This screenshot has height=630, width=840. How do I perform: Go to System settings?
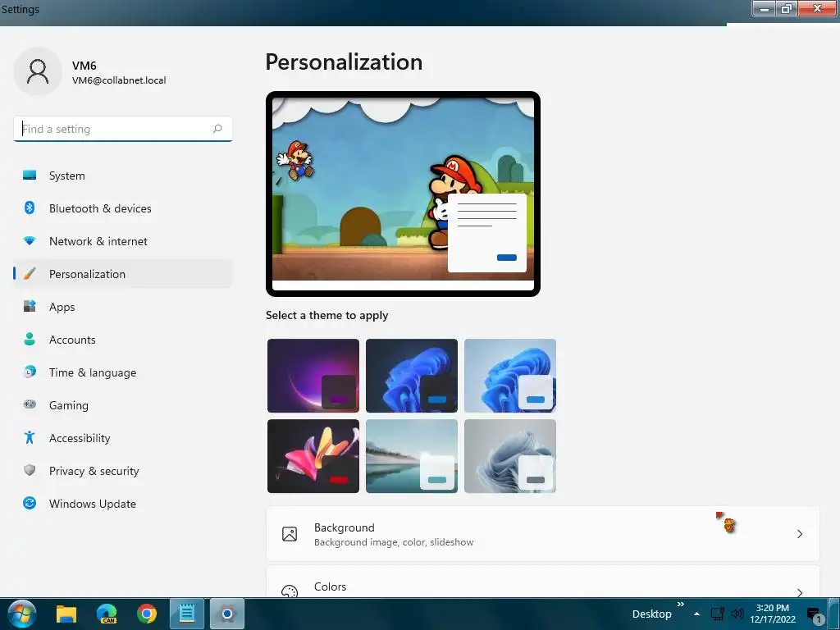123,176
